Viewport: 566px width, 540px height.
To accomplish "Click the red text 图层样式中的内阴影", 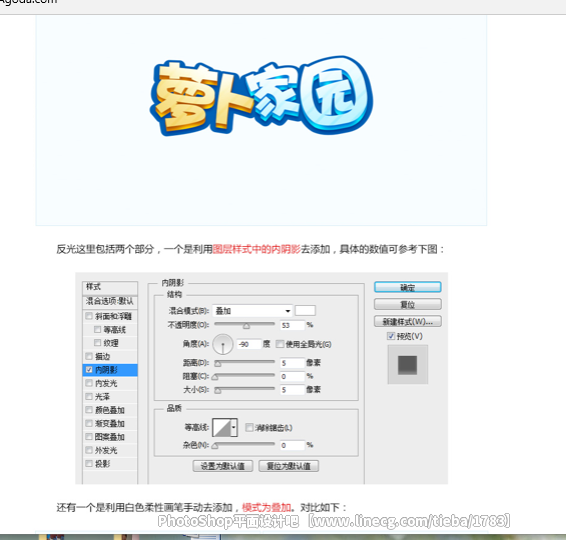I will 256,249.
